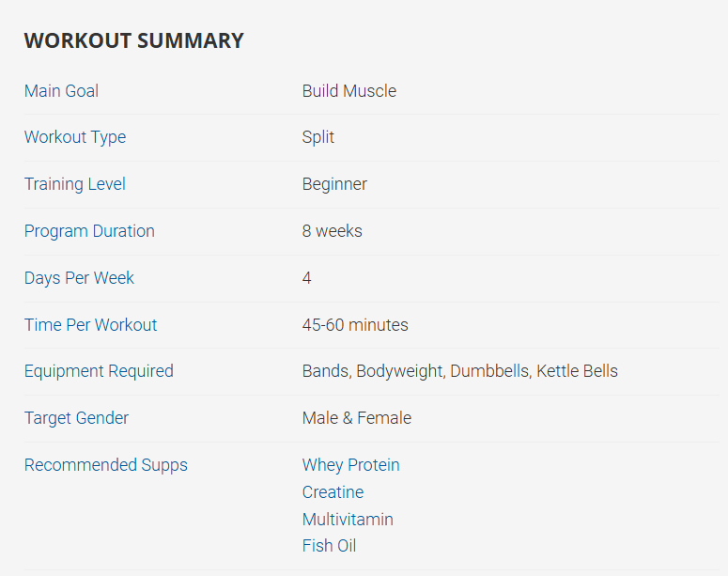Click the Fish Oil supplement link

click(329, 546)
